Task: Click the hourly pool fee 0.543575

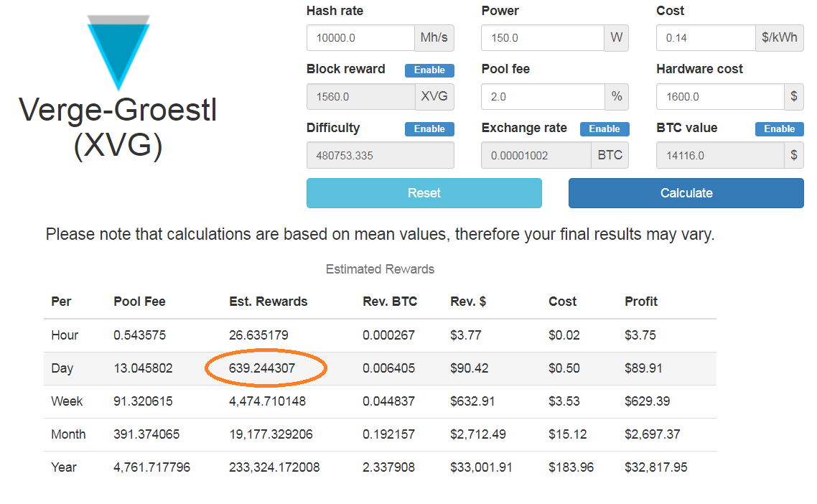Action: click(140, 335)
